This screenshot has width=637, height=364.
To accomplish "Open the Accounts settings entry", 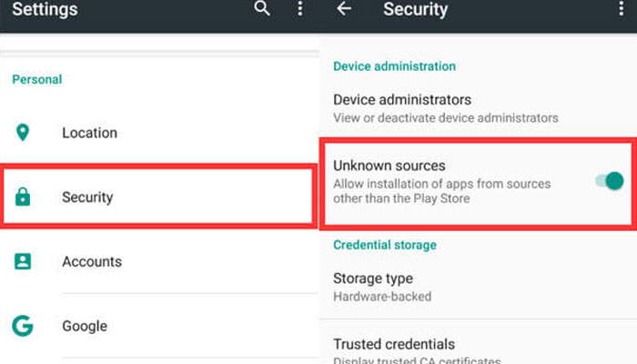I will click(159, 261).
